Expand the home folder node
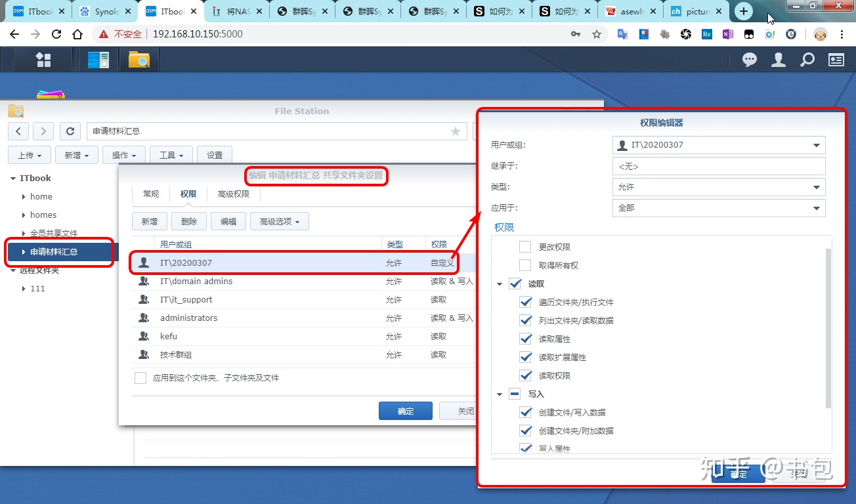This screenshot has height=504, width=856. coord(24,197)
